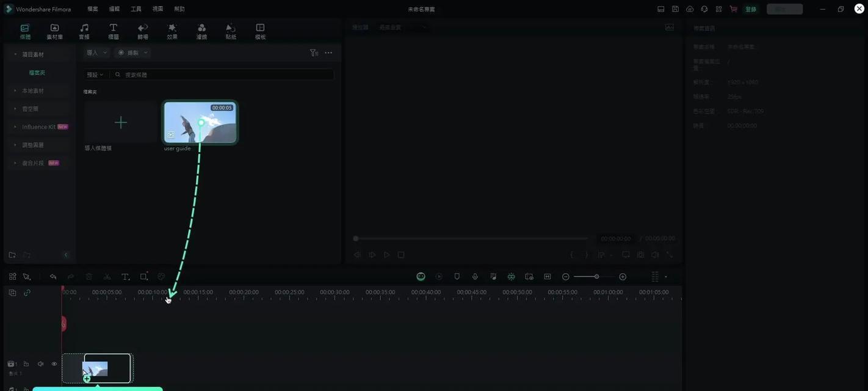Click zoom in plus on timeline
The height and width of the screenshot is (391, 868).
623,277
